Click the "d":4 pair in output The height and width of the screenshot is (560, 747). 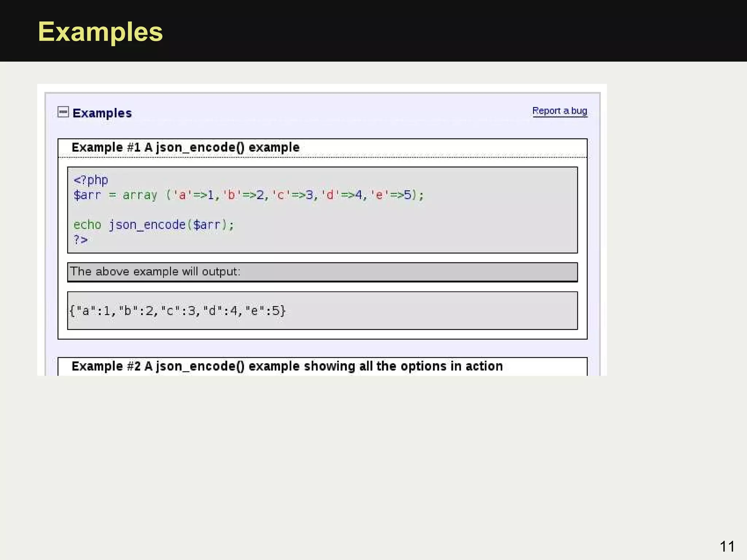pyautogui.click(x=221, y=311)
